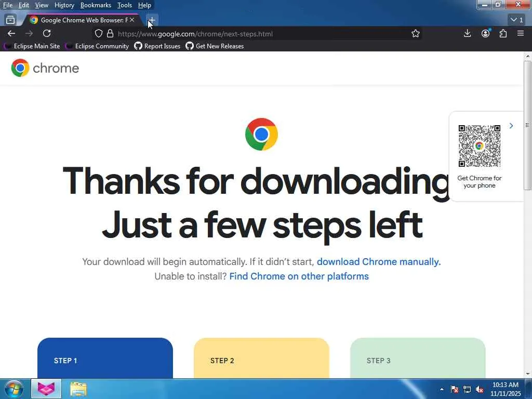Expand the Get Chrome for your phone arrow
The image size is (532, 399).
click(x=511, y=126)
